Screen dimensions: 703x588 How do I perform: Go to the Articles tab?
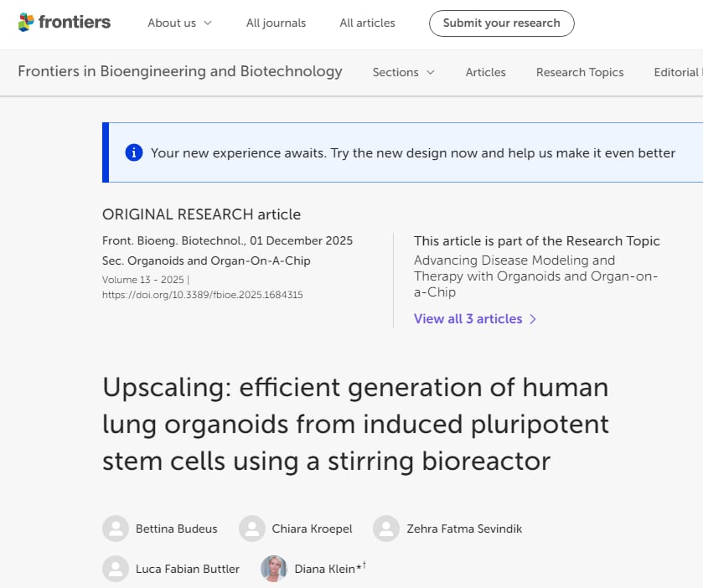pyautogui.click(x=485, y=72)
